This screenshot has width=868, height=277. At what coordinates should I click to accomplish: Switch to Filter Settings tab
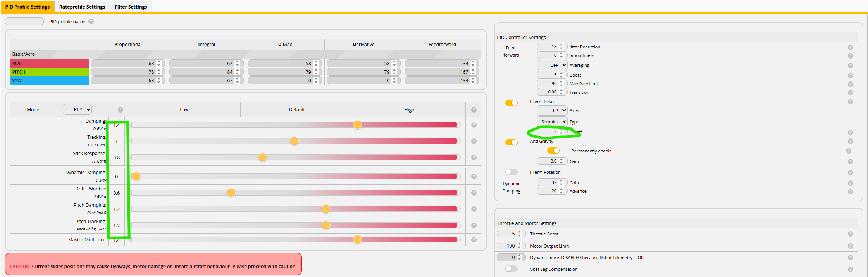point(131,7)
